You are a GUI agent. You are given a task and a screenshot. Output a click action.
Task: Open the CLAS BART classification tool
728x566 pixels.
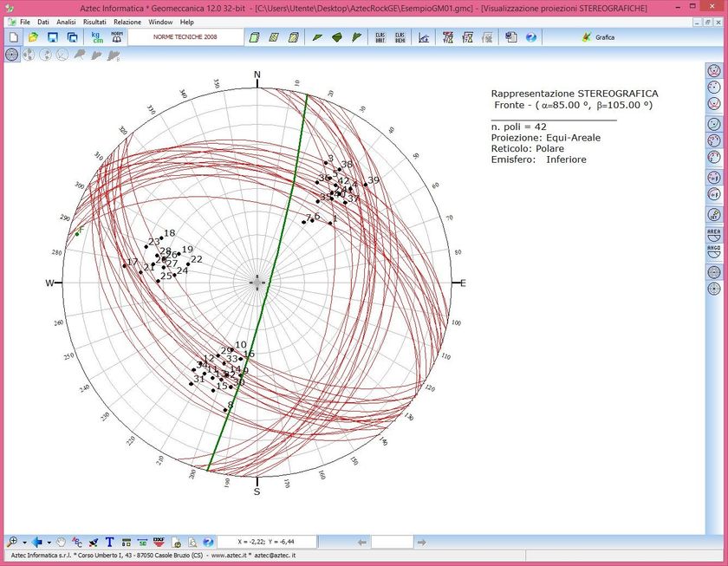380,37
